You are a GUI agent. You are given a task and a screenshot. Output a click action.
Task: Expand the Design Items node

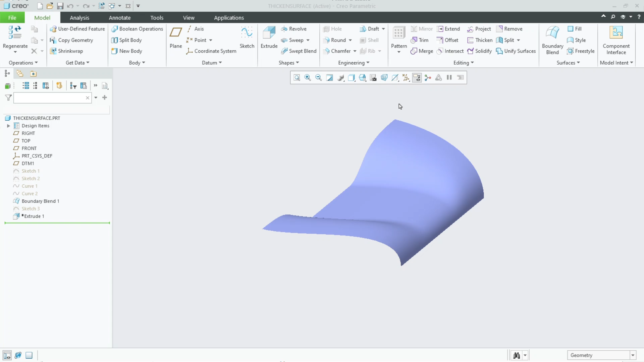pos(8,126)
